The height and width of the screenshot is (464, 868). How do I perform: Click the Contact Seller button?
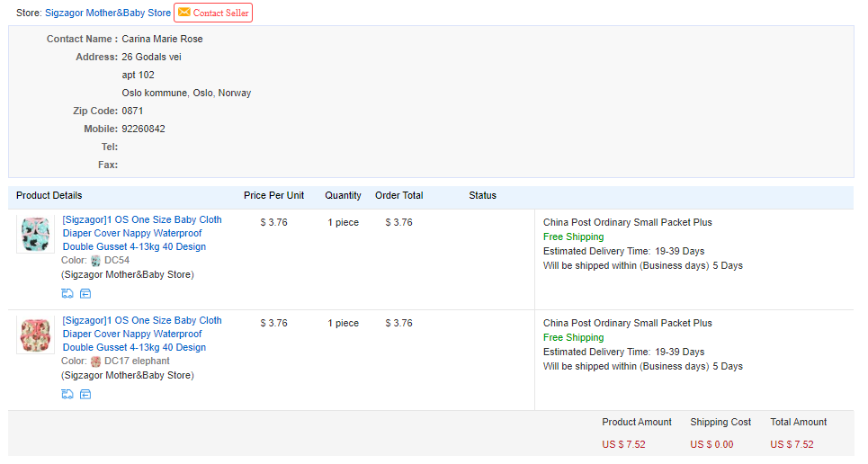(x=213, y=13)
